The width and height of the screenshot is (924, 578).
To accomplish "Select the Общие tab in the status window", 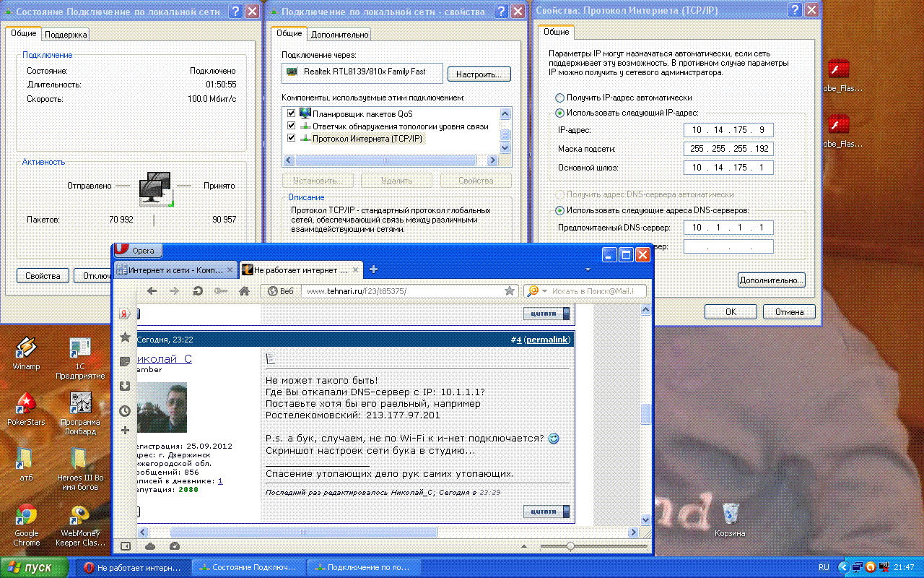I will click(23, 33).
